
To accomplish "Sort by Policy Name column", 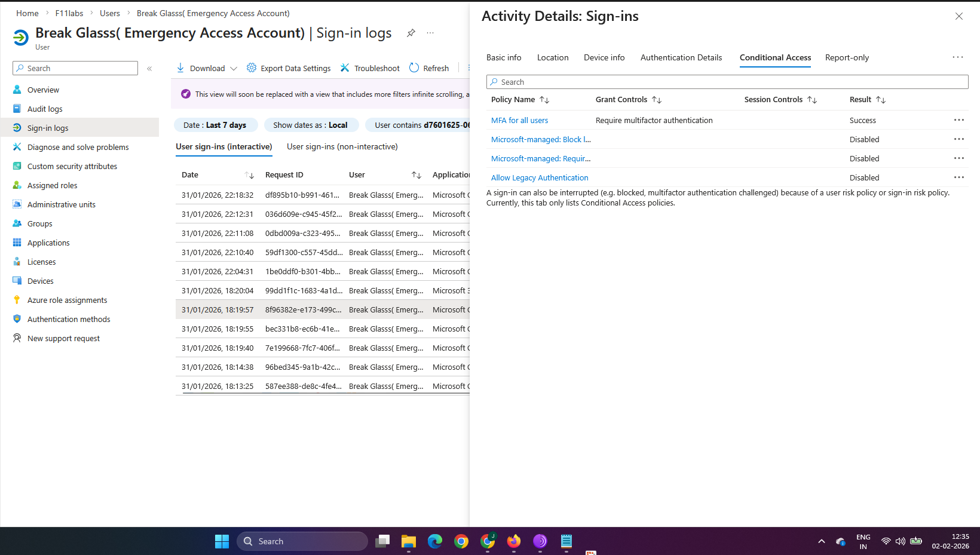I will click(544, 100).
